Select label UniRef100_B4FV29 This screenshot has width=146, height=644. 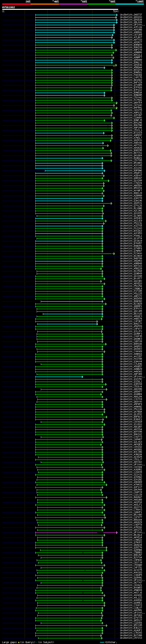(131, 82)
